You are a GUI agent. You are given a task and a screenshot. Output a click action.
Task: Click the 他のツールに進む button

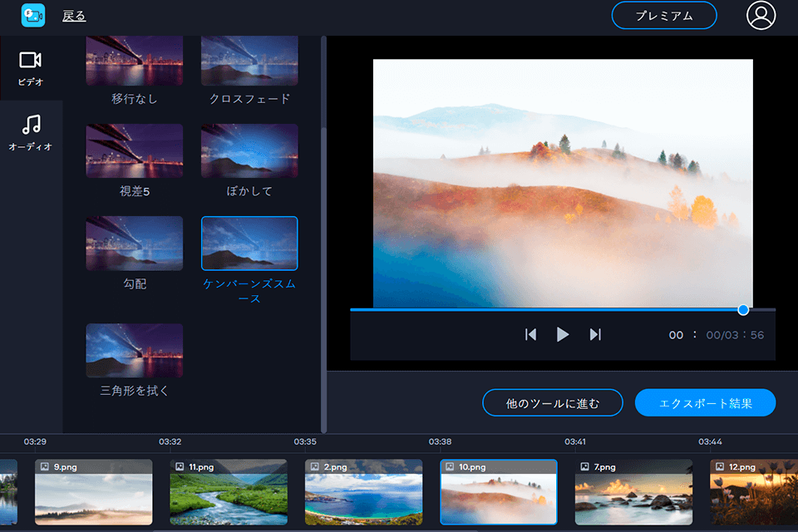[x=552, y=402]
